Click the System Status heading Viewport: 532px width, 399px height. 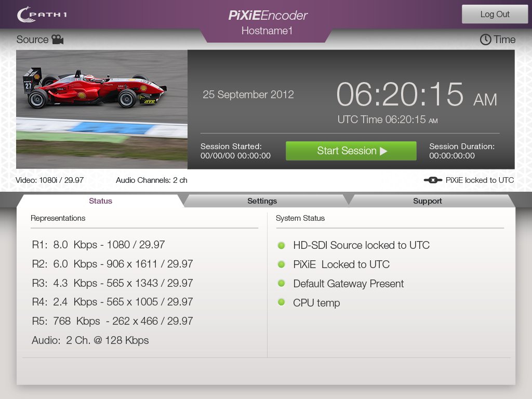[x=300, y=218]
